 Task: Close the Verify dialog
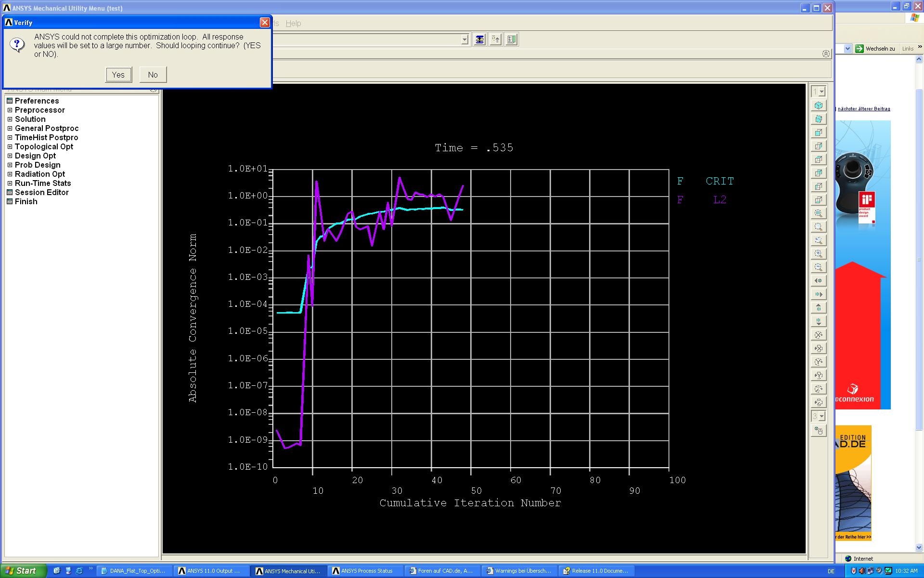click(x=265, y=23)
